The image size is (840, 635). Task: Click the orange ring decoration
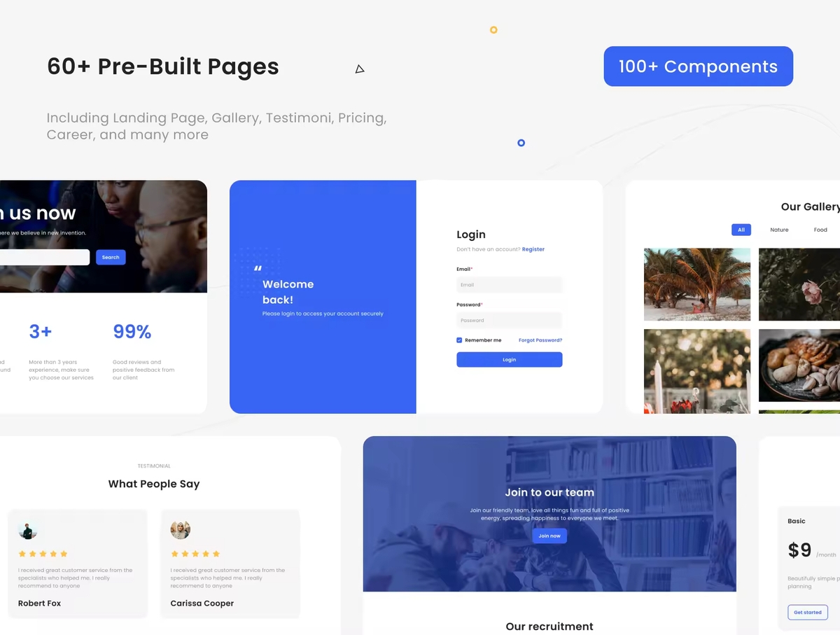(x=493, y=30)
